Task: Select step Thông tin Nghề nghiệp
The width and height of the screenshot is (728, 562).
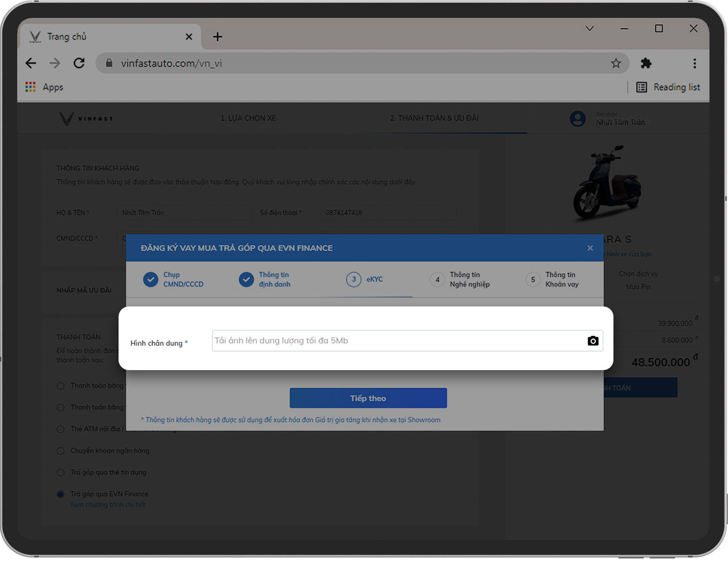Action: [461, 280]
